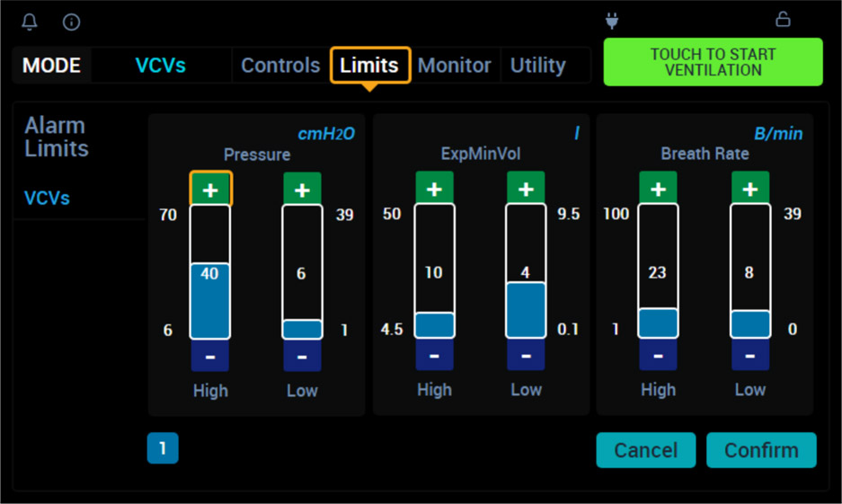Viewport: 842px width, 504px height.
Task: Increase the High Pressure alarm limit
Action: point(210,190)
